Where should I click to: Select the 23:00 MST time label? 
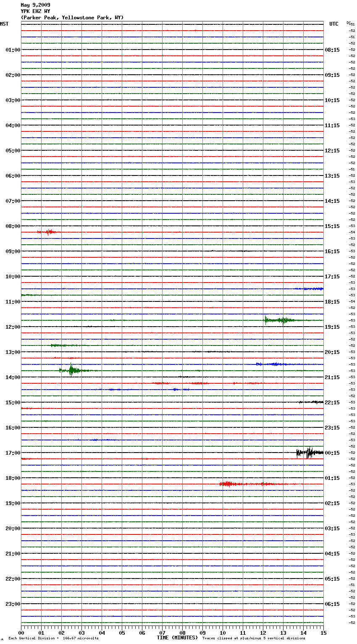tap(13, 604)
